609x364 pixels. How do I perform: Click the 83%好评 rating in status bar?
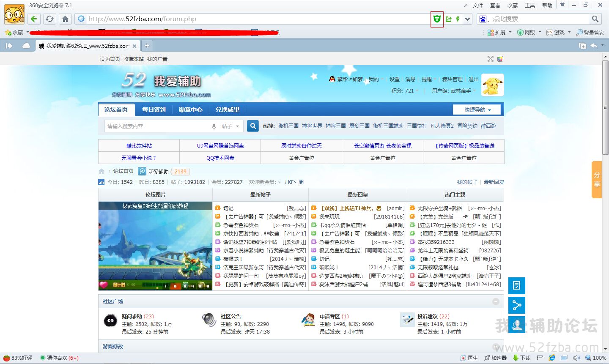[18, 358]
